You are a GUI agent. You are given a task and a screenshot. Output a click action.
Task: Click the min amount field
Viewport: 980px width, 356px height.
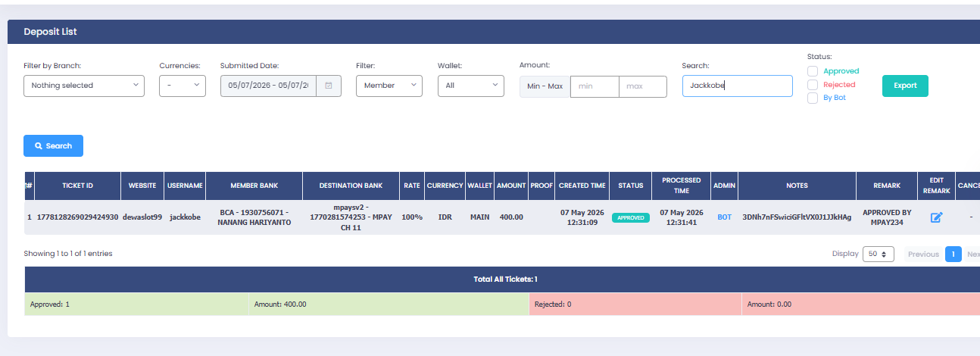595,86
